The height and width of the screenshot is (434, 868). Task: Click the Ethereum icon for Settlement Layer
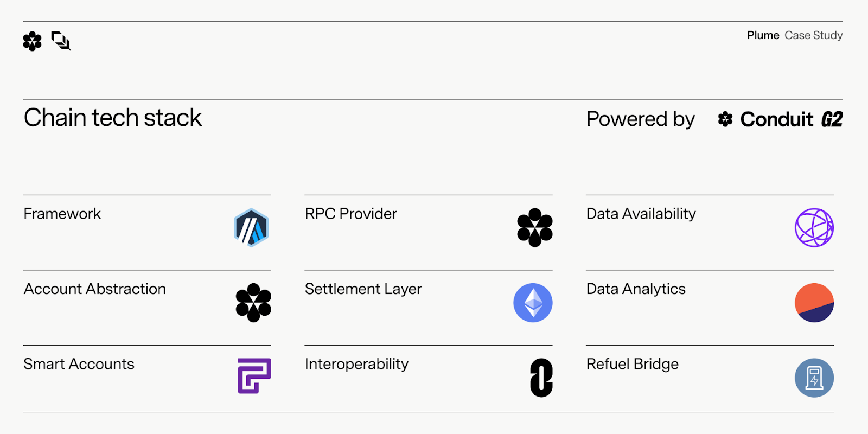click(533, 303)
